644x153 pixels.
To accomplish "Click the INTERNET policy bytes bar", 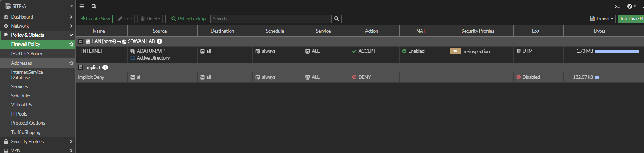I will pos(617,51).
